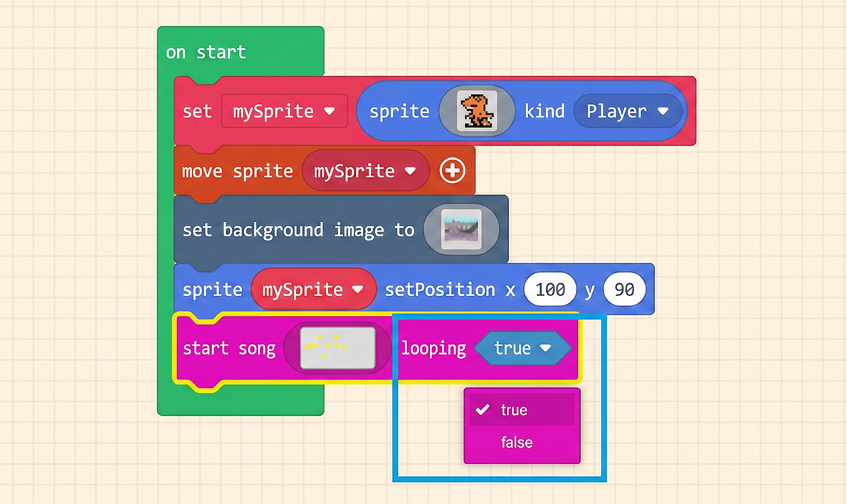Click the plus icon on move sprite block
This screenshot has height=504, width=847.
tap(452, 171)
